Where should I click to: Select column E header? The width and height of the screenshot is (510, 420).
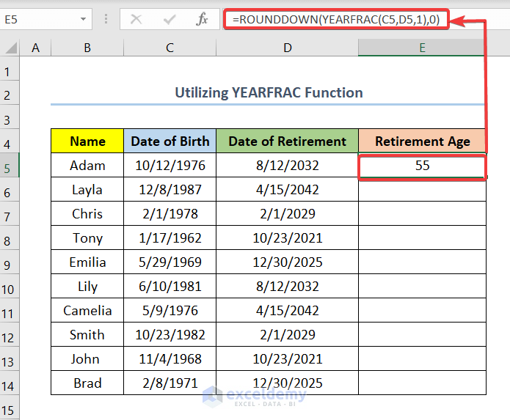click(x=422, y=48)
